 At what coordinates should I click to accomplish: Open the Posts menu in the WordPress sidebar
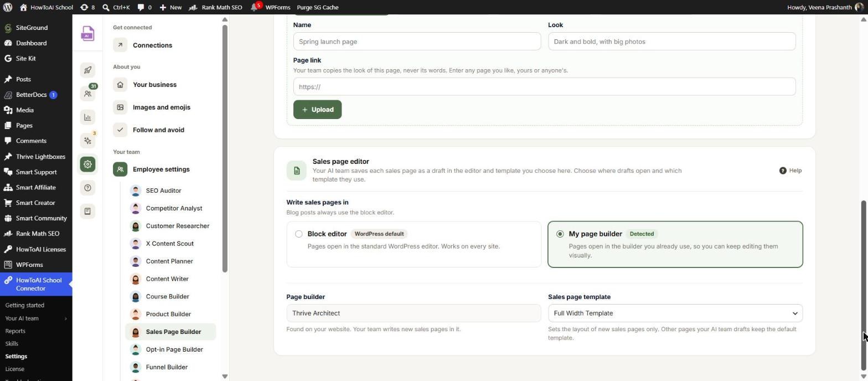23,79
